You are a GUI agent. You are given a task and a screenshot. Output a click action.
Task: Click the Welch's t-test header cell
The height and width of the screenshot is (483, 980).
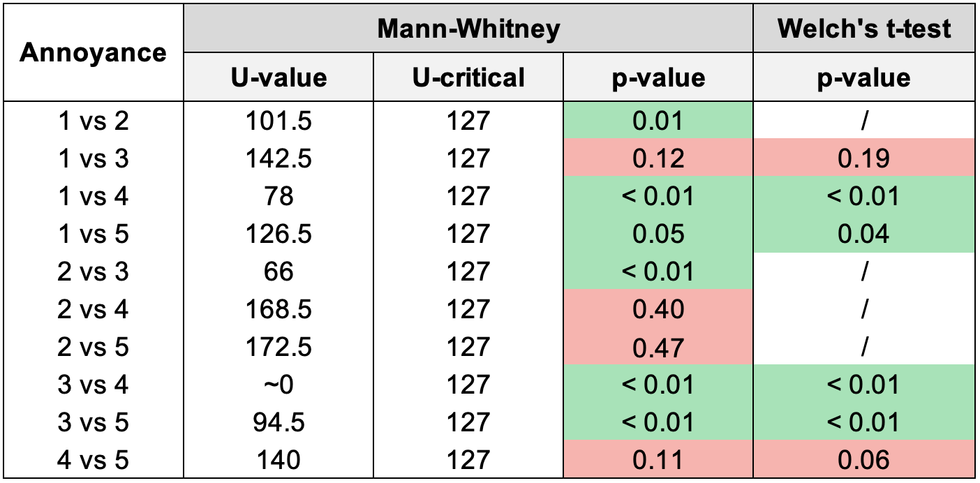tap(863, 29)
